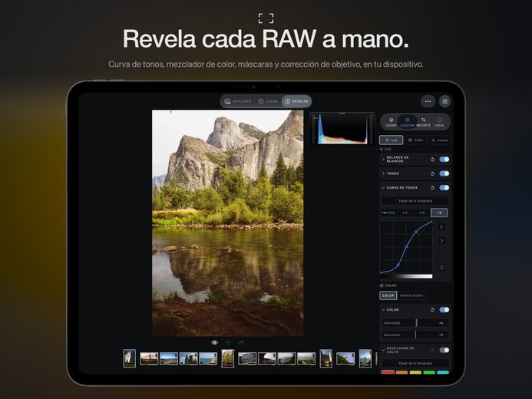Screen dimensions: 532x399
Task: Turn off the Tonos switch
Action: pos(444,173)
